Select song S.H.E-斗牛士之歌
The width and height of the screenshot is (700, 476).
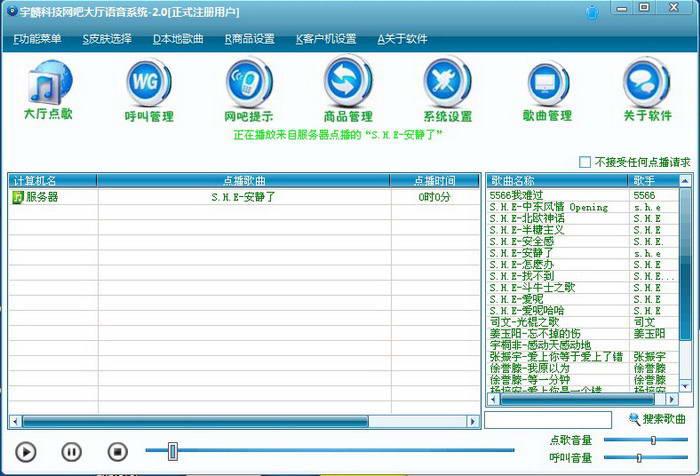583,288
